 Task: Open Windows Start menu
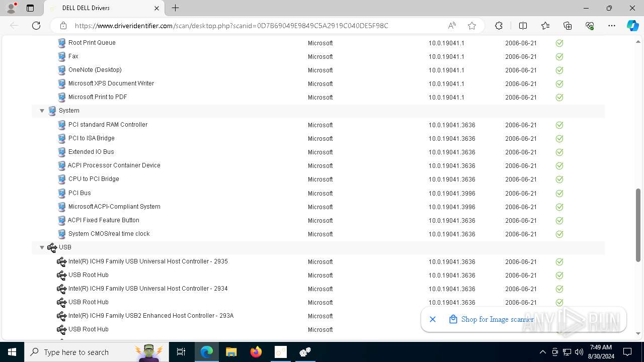12,352
